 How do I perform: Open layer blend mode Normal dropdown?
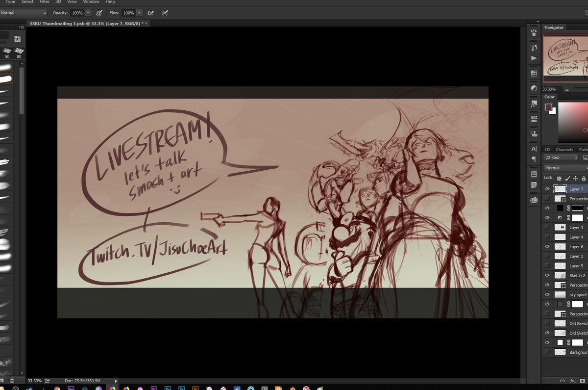pyautogui.click(x=566, y=168)
